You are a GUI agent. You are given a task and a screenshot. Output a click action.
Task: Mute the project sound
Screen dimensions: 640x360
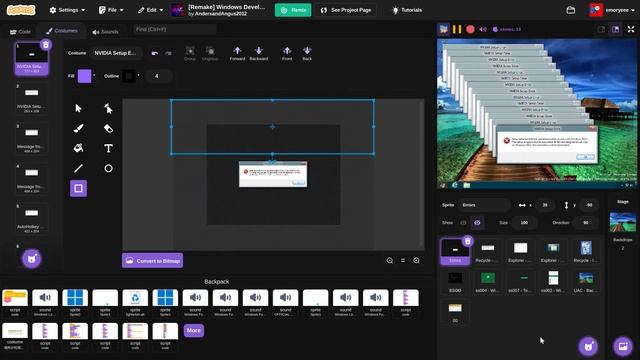pyautogui.click(x=483, y=29)
